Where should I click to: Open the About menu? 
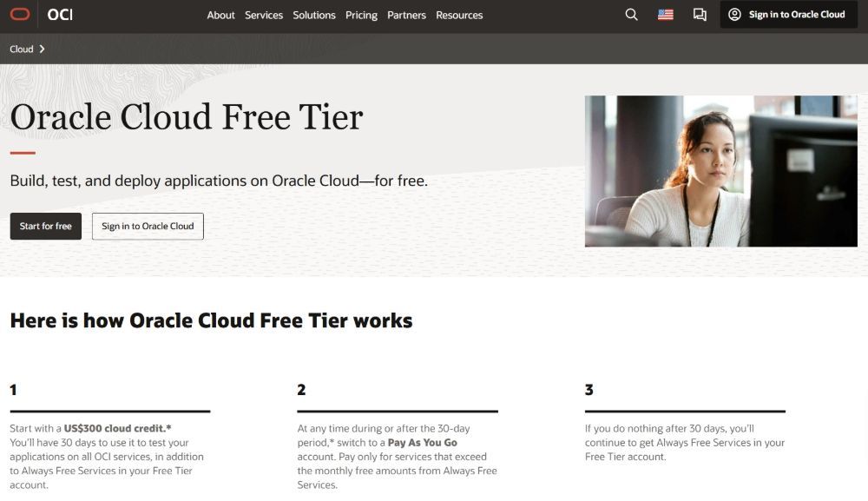coord(220,16)
